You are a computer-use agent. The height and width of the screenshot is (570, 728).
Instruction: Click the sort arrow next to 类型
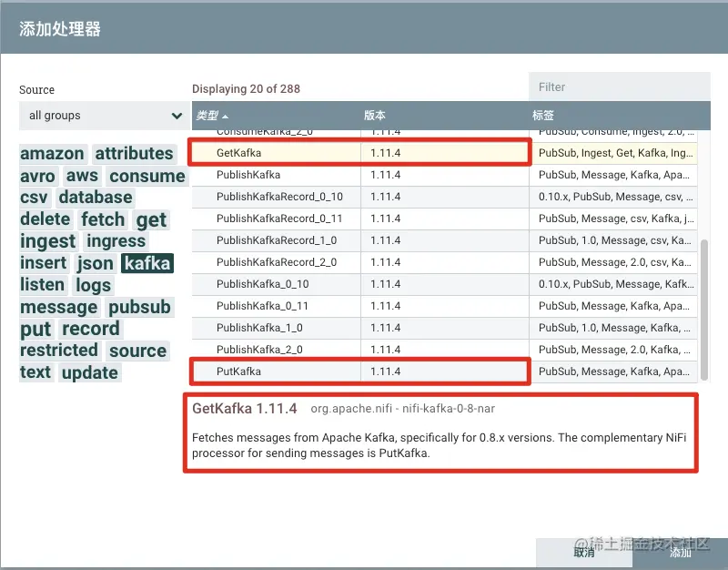click(225, 117)
